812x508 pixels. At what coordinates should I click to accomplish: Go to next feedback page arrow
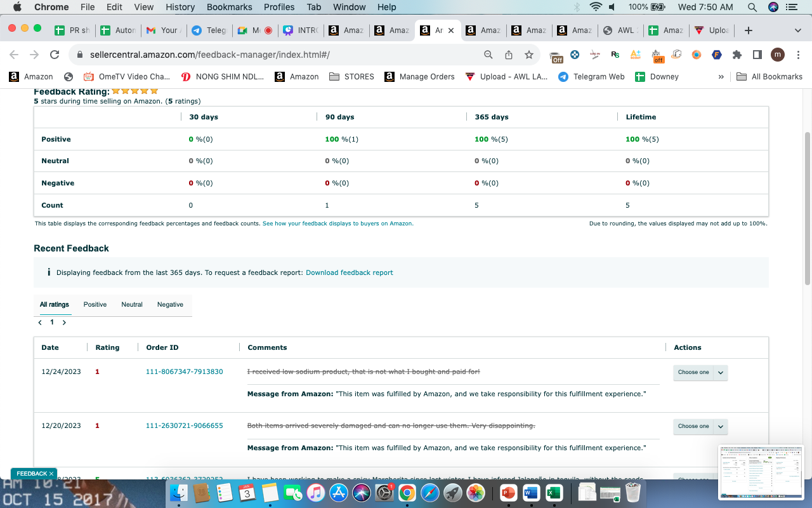click(x=64, y=323)
